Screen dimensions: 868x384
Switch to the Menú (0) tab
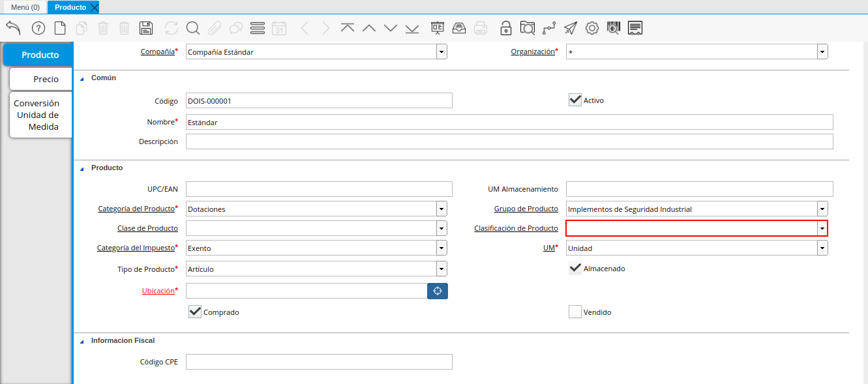(25, 7)
